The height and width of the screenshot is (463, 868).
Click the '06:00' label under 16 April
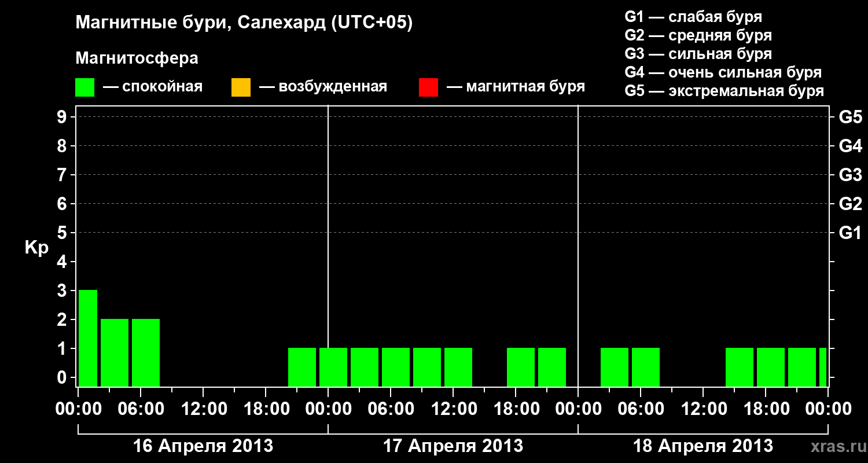pyautogui.click(x=141, y=409)
